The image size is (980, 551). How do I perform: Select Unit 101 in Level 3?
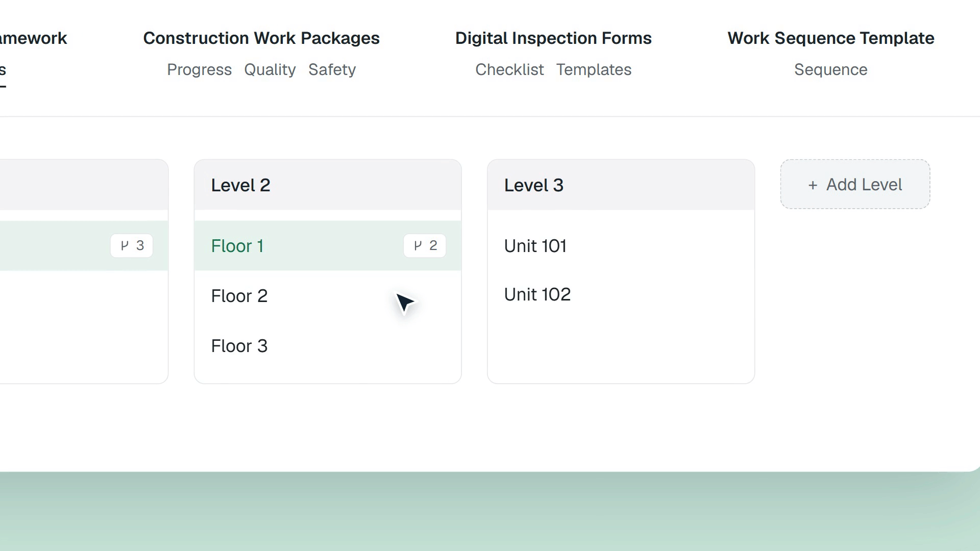[x=621, y=246]
